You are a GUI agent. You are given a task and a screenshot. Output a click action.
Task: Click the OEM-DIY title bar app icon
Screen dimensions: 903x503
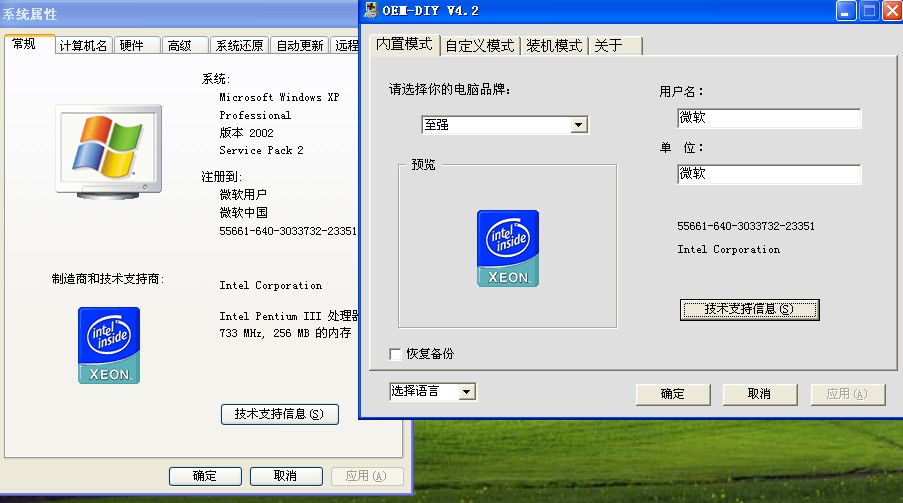(371, 10)
